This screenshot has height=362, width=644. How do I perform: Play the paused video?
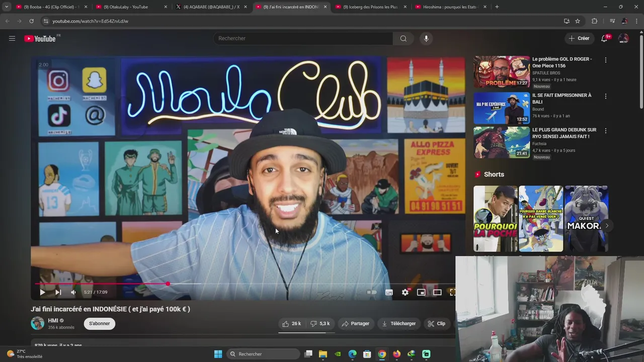[x=42, y=292]
